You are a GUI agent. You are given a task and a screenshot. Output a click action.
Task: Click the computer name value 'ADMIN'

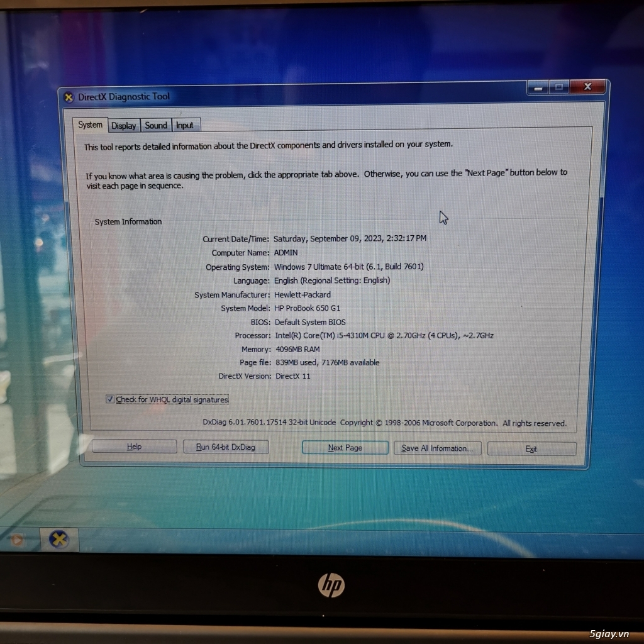tap(286, 253)
